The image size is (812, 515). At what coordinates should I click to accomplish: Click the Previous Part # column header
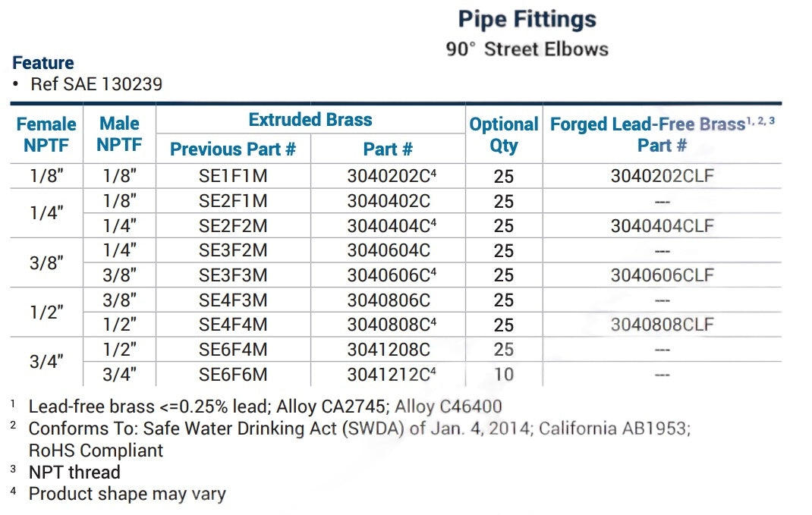click(233, 149)
